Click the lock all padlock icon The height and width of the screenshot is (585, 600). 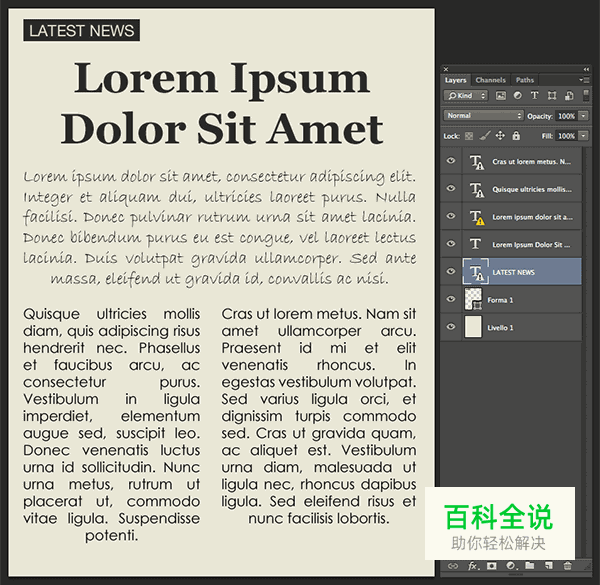516,135
